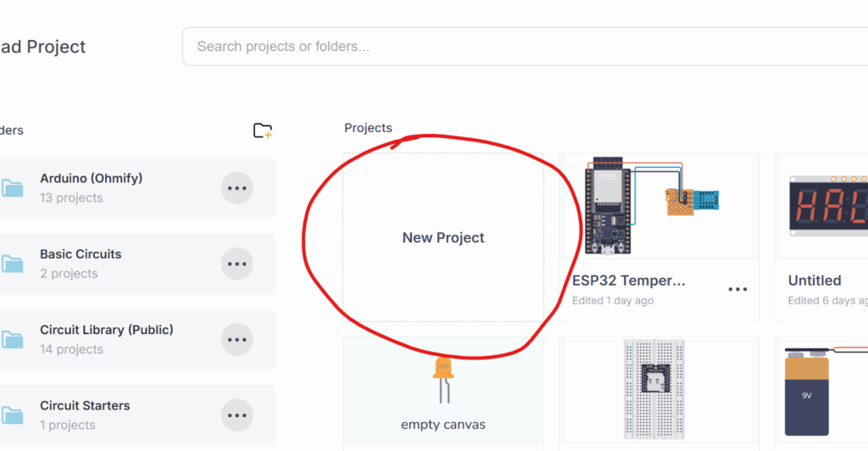The image size is (868, 451).
Task: Click the Arduino (Ohmify) folder icon
Action: coord(12,188)
